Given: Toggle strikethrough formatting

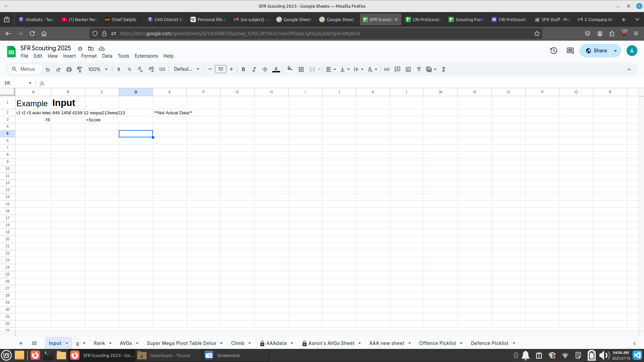Looking at the screenshot, I should coord(265,69).
